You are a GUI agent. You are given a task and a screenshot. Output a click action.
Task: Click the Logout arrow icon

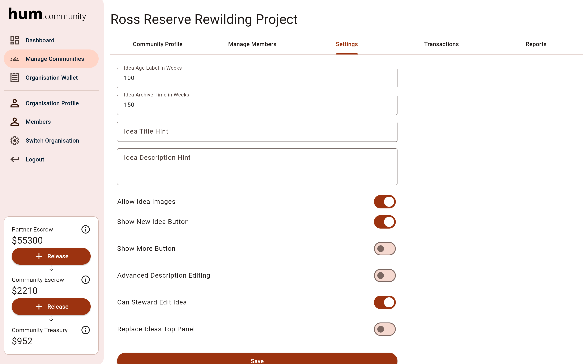pos(15,159)
